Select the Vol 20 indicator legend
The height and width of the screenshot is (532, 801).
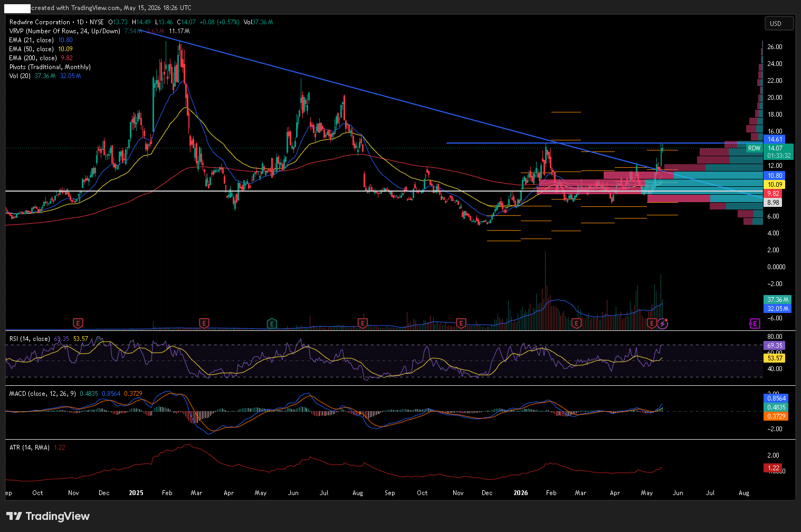point(20,76)
